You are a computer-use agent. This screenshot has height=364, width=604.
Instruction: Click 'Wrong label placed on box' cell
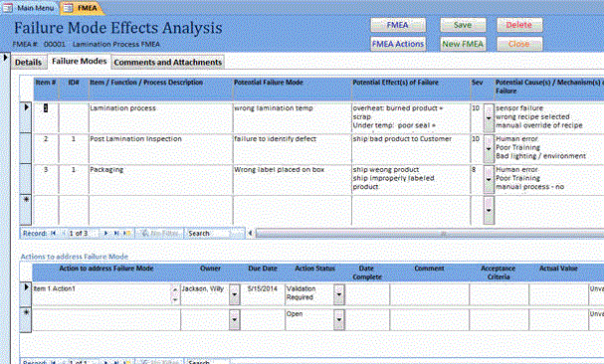coord(292,179)
